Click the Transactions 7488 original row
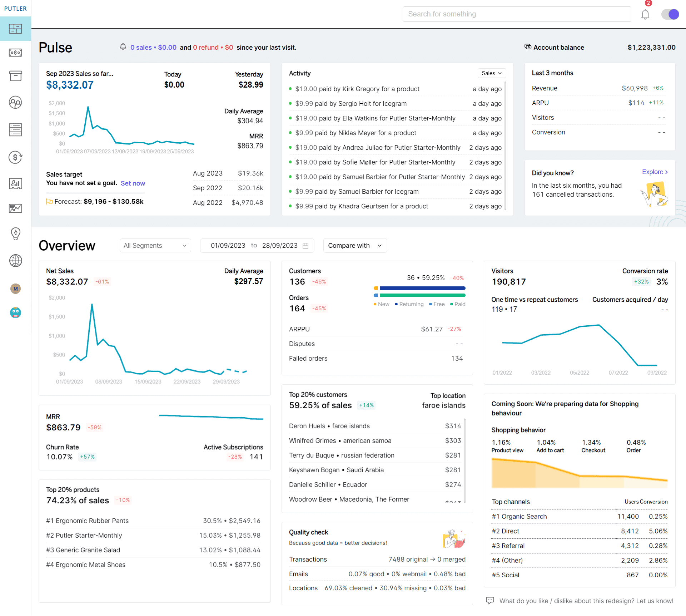 (377, 560)
